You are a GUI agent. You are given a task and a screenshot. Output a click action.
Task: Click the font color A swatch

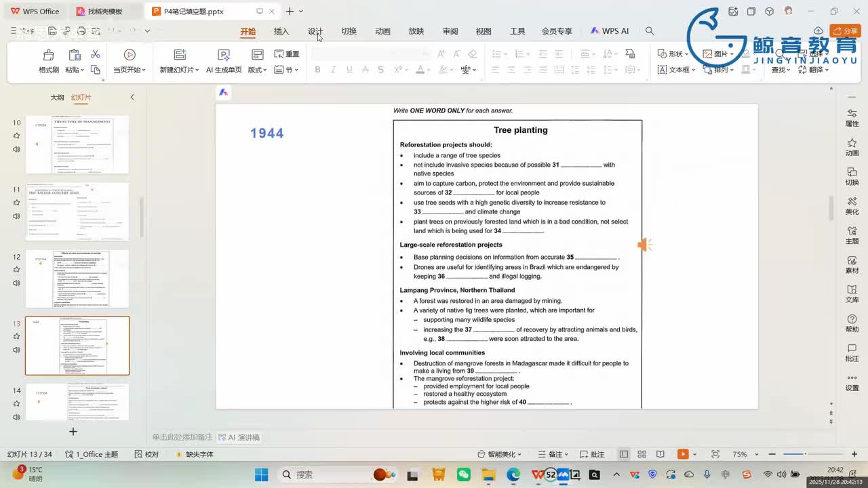(419, 70)
